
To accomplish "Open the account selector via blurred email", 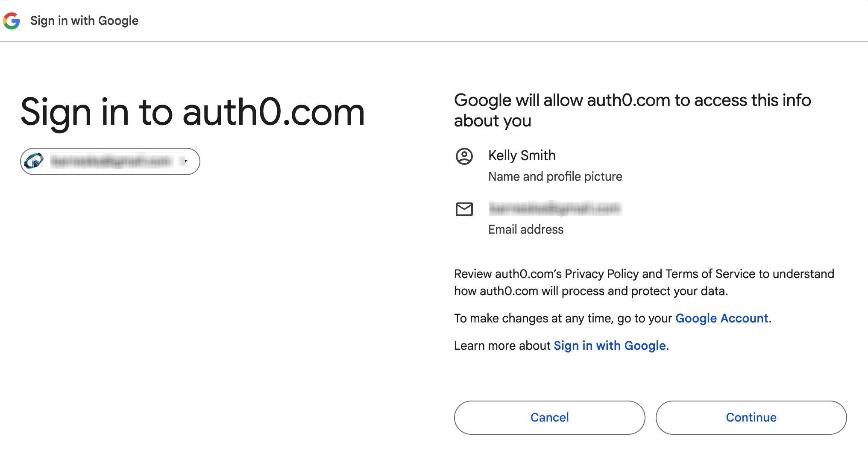I will [111, 161].
